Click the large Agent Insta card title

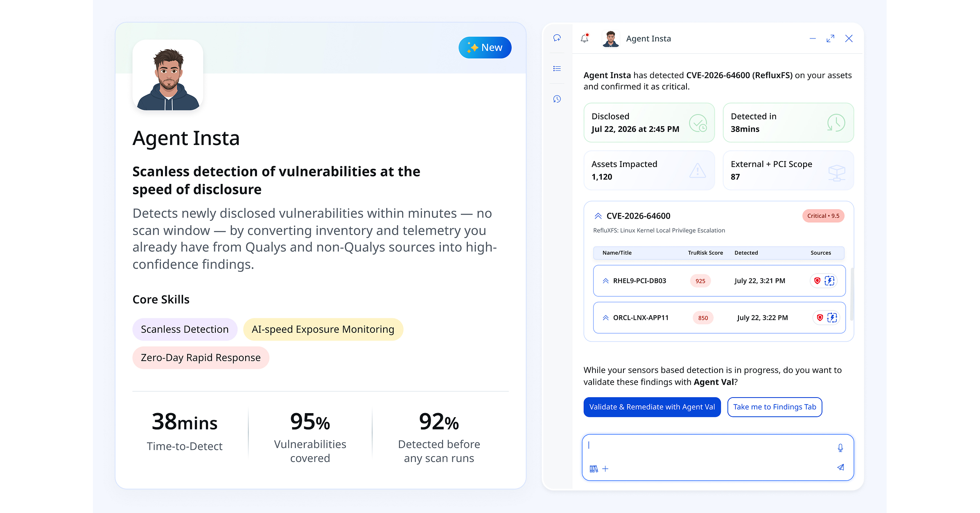pyautogui.click(x=186, y=138)
